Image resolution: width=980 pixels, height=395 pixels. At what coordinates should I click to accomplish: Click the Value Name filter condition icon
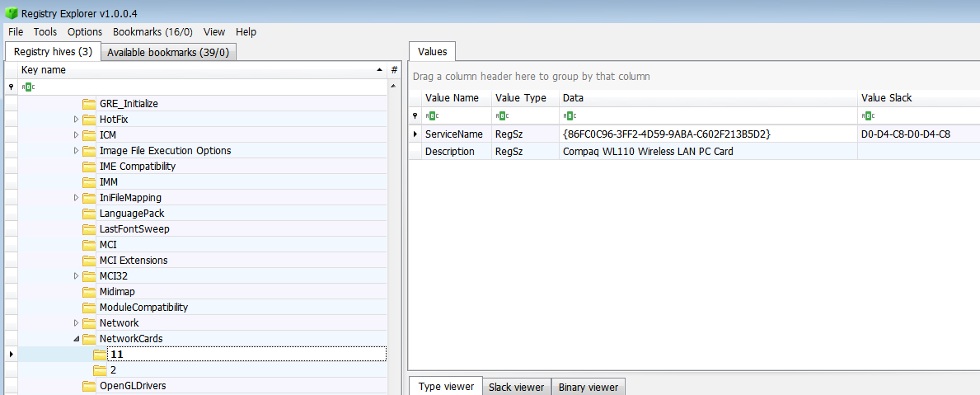coord(432,115)
